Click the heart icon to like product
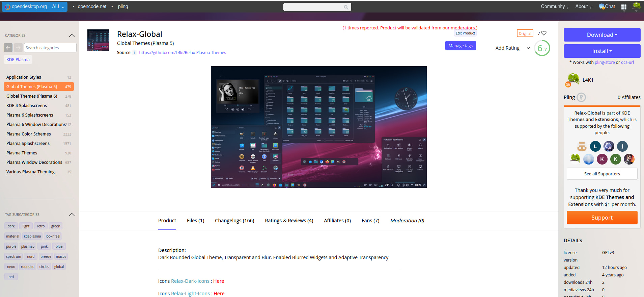This screenshot has width=644, height=297. click(x=543, y=33)
